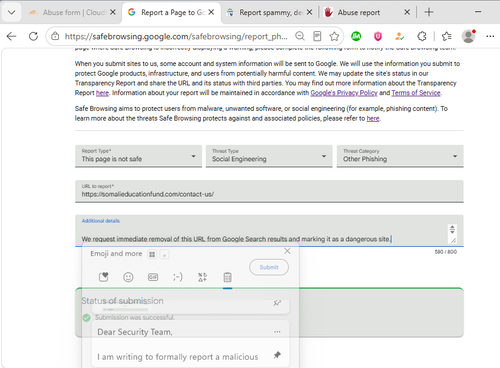Go back to the previous page

(11, 36)
